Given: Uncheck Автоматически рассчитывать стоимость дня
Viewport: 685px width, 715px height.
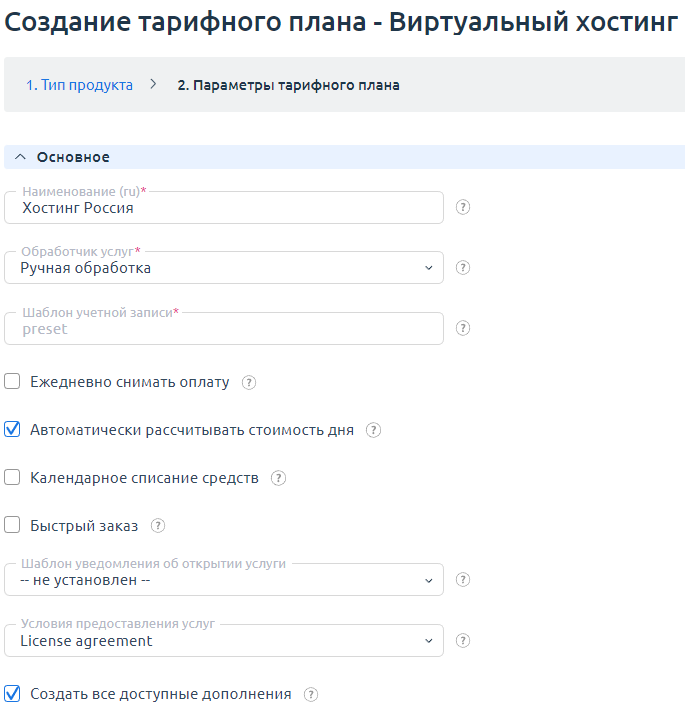Looking at the screenshot, I should click(12, 430).
